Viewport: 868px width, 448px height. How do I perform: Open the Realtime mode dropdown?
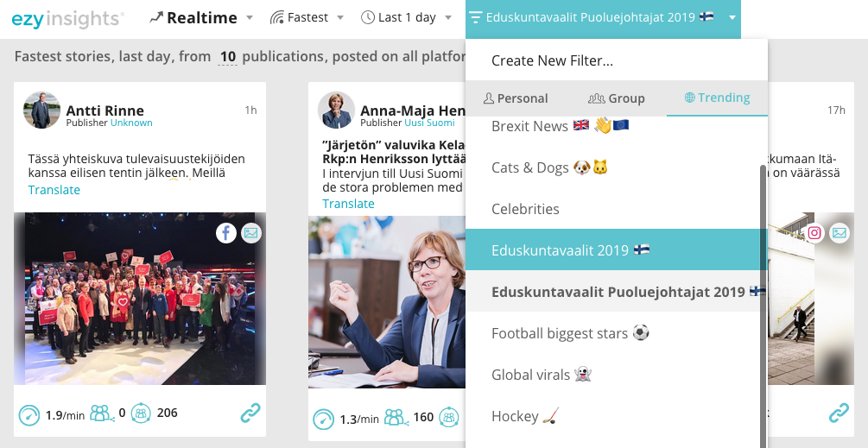pyautogui.click(x=201, y=18)
